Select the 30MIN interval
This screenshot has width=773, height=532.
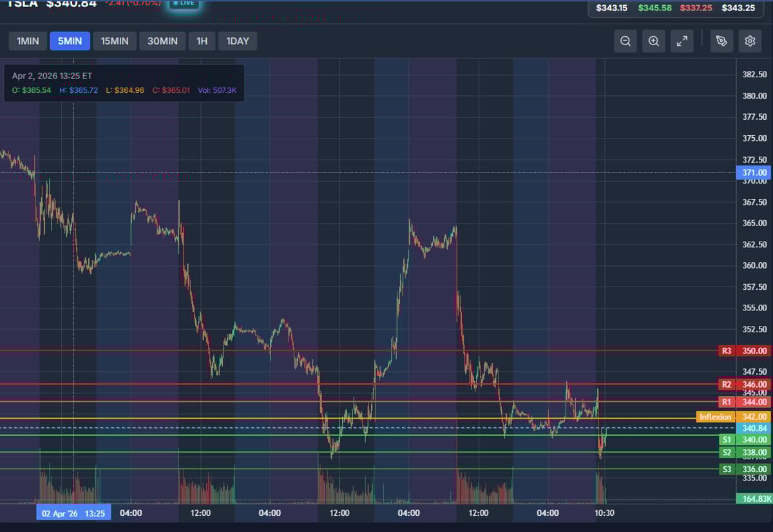tap(162, 41)
